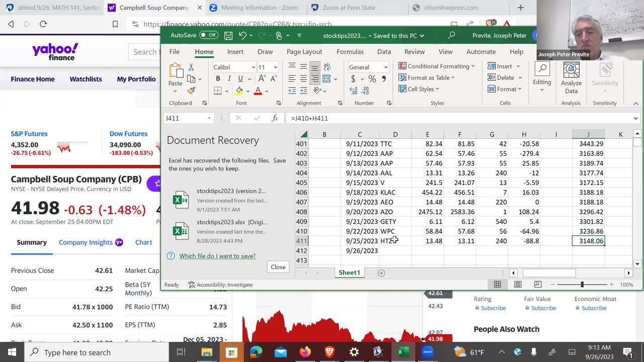Open 'Which file do I want to save?' link

pyautogui.click(x=217, y=256)
